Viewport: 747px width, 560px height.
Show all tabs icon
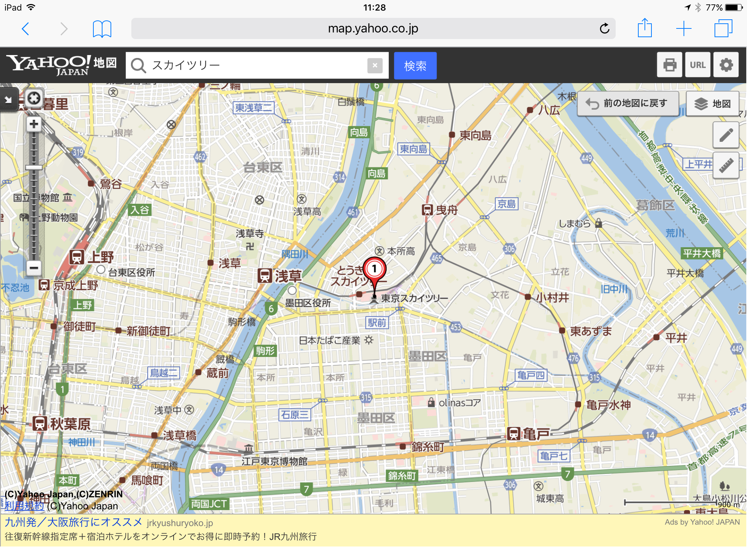(723, 28)
